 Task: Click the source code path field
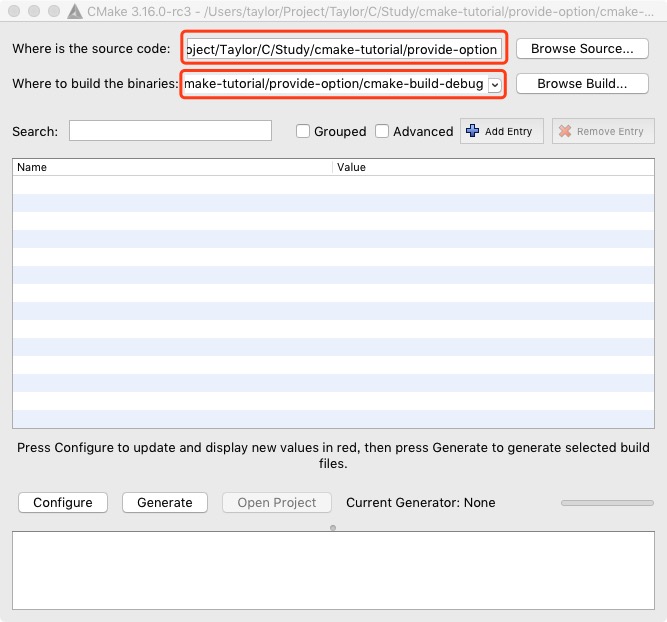pos(342,49)
